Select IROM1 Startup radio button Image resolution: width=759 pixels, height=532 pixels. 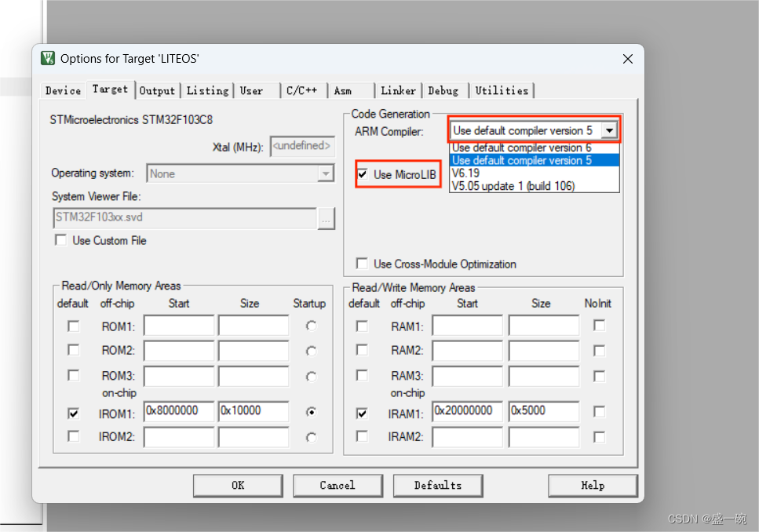click(312, 412)
